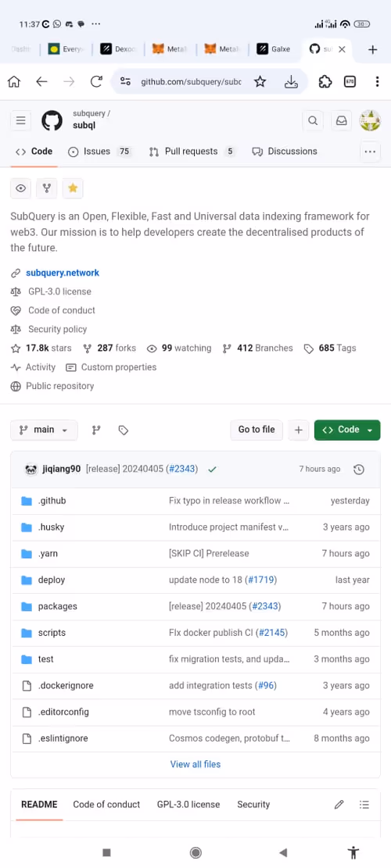Open Custom properties link
Screen dimensions: 391x868
pos(111,367)
